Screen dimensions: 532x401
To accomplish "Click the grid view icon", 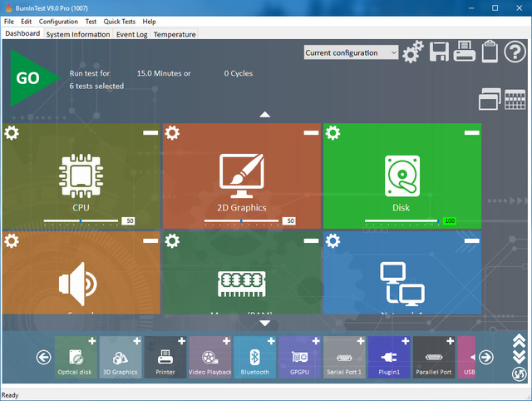I will 515,100.
